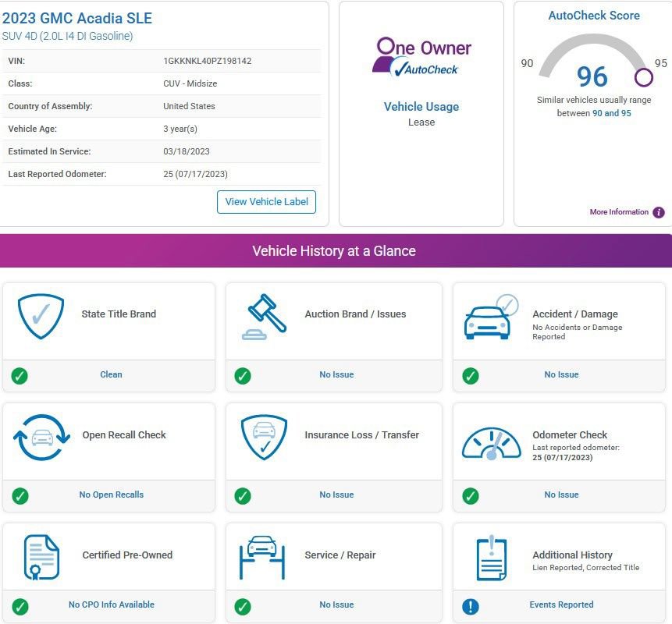Screen dimensions: 672x624
Task: Click the VIN value 1GKKNKL40PZ198142
Action: [208, 61]
